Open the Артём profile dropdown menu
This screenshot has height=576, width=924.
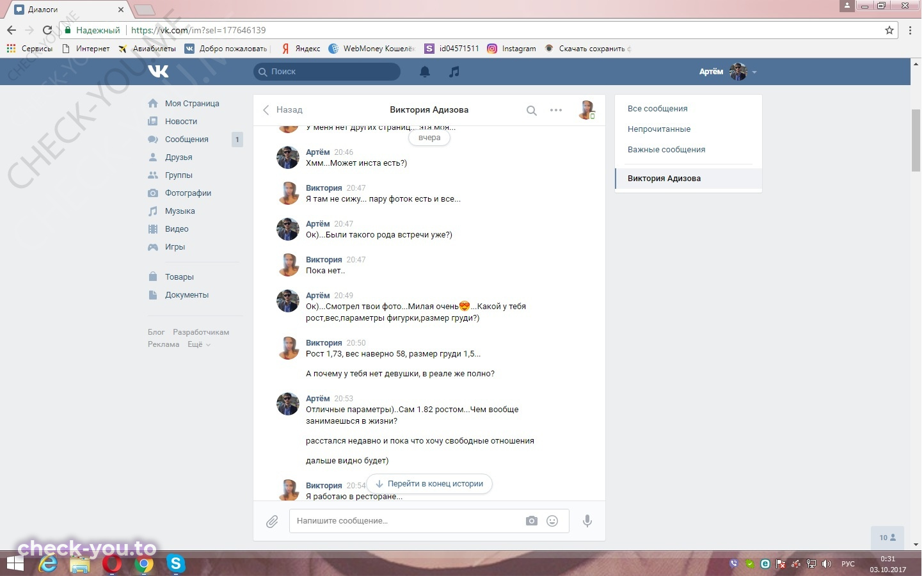click(x=728, y=72)
